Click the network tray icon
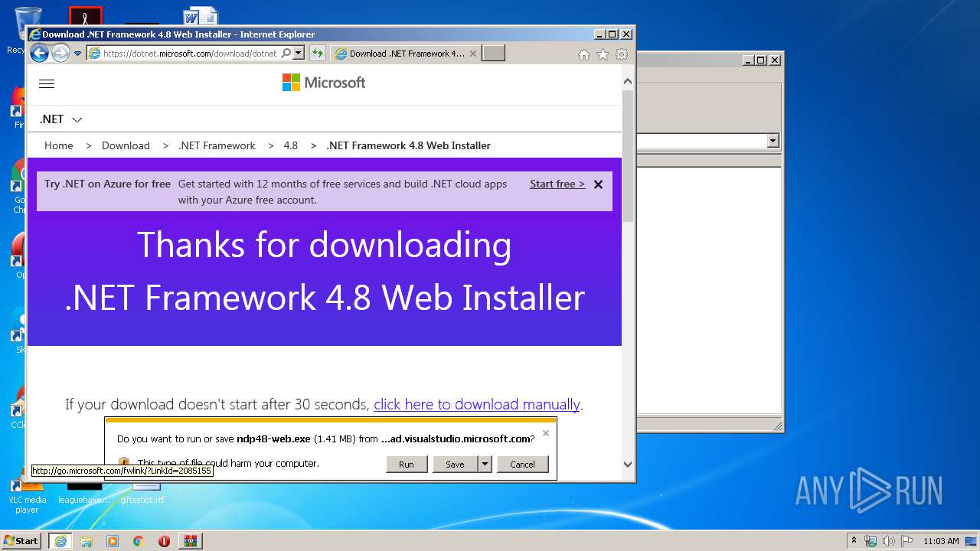 [871, 541]
